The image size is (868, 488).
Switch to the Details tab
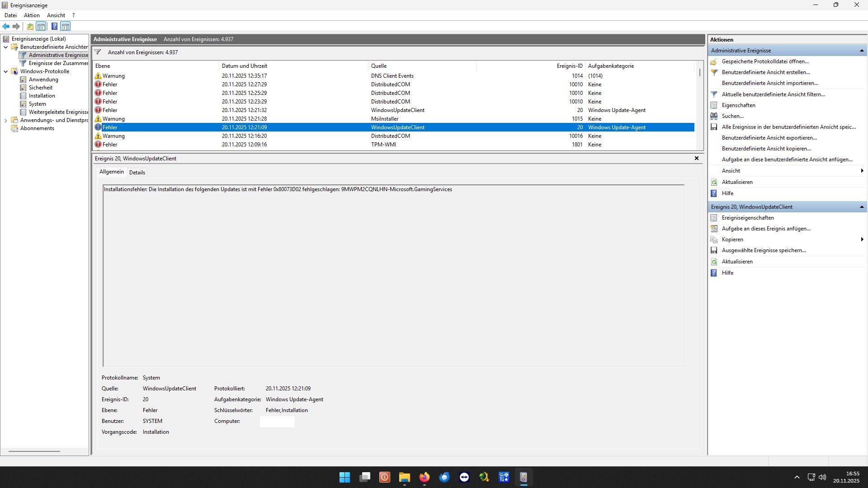pos(137,172)
